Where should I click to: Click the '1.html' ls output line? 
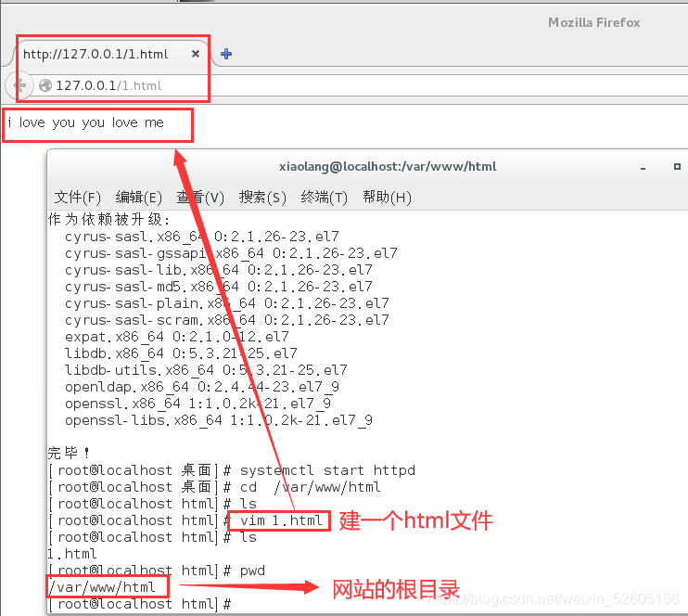[x=72, y=554]
